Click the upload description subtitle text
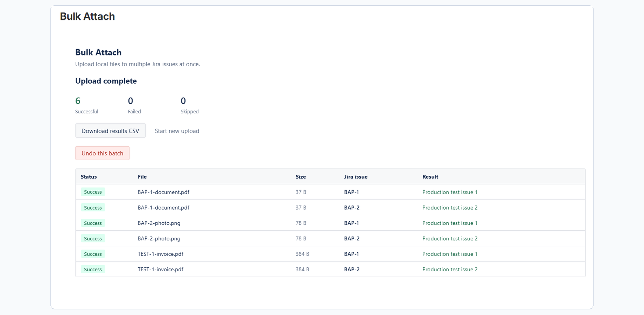The height and width of the screenshot is (315, 644). tap(138, 64)
